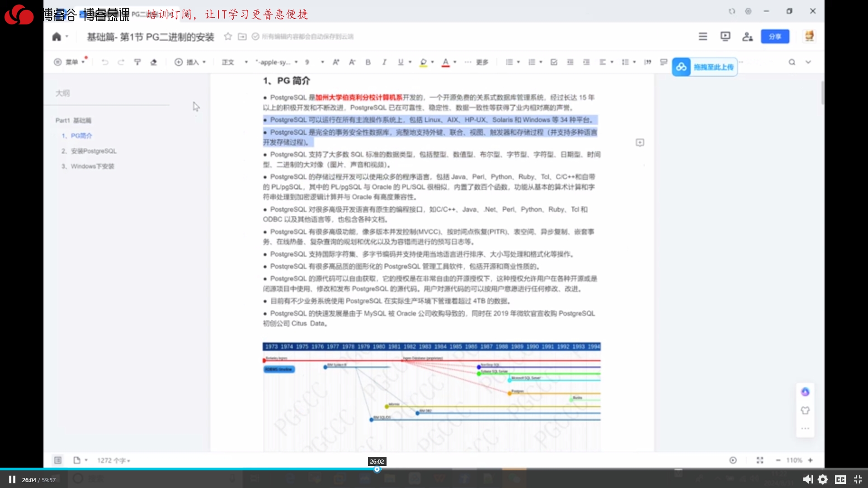Open video player settings gear

point(823,479)
